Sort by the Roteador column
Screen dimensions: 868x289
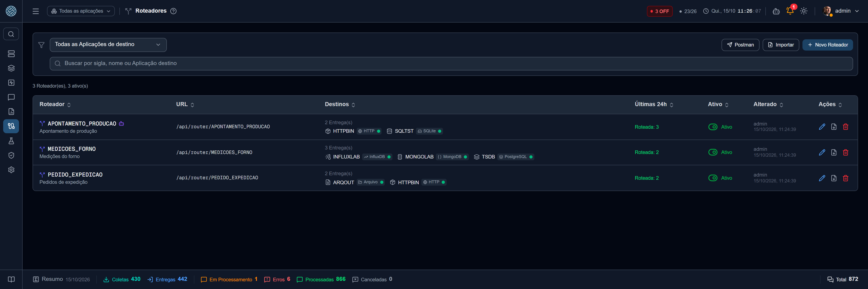(55, 104)
